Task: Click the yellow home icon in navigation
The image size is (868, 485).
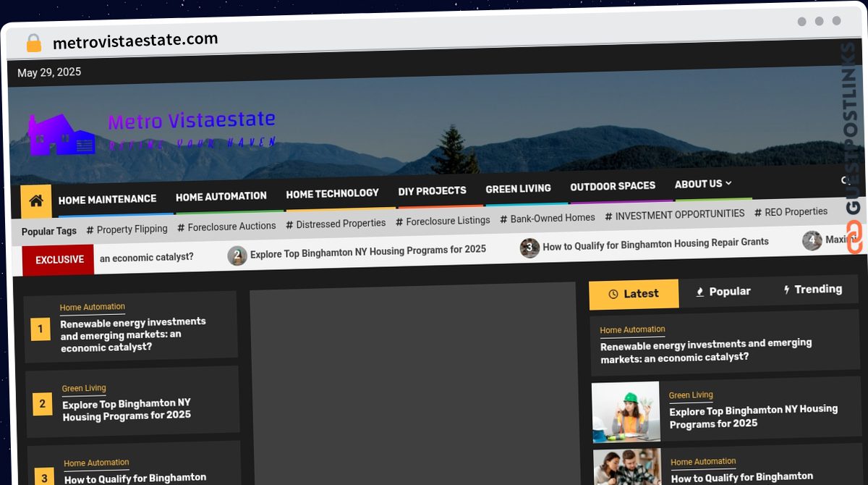Action: click(x=36, y=201)
